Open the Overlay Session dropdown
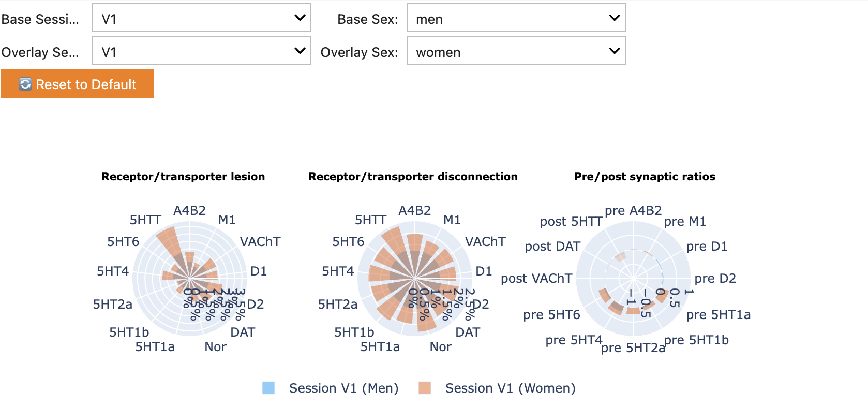This screenshot has width=868, height=405. coord(201,51)
